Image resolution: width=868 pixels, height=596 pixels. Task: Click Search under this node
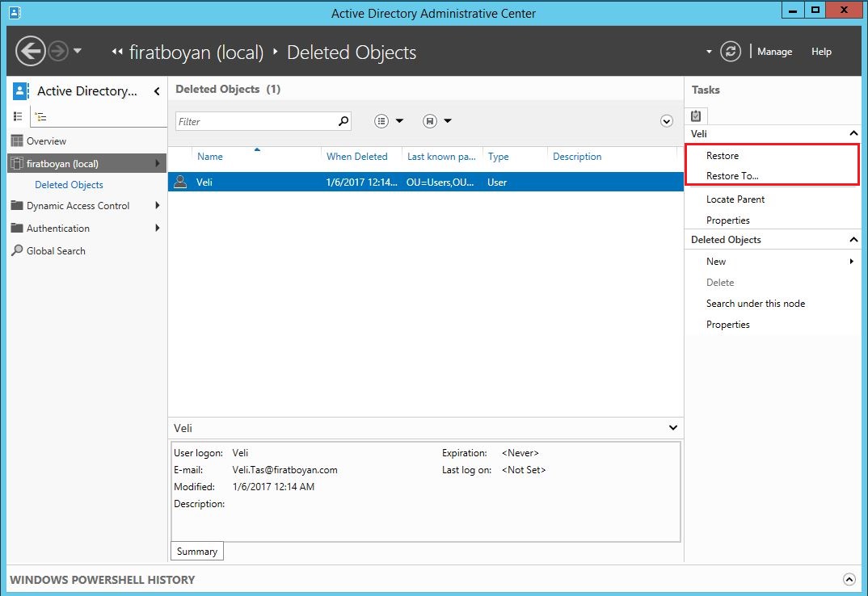pyautogui.click(x=755, y=304)
